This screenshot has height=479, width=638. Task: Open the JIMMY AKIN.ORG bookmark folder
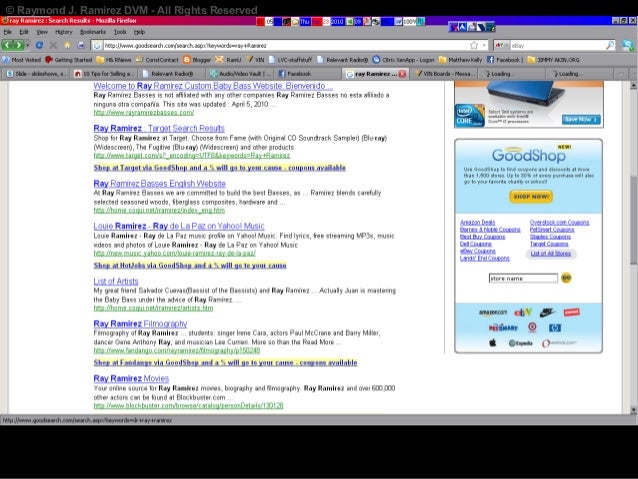click(553, 60)
